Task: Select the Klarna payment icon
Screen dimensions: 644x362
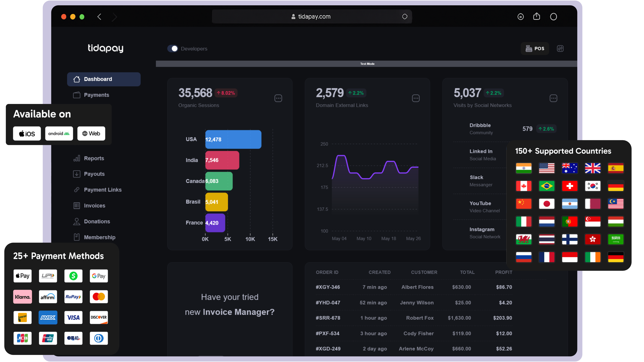Action: pyautogui.click(x=22, y=297)
